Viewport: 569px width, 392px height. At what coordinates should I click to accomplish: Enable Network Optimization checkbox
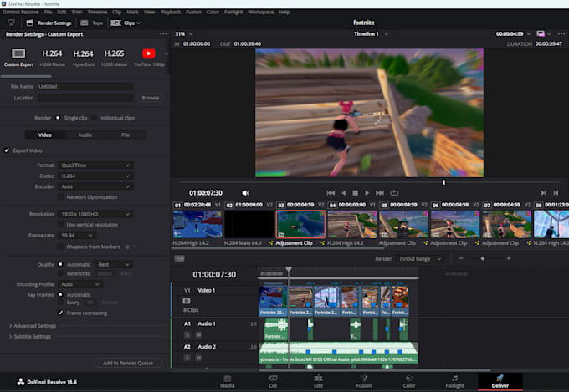(x=60, y=197)
